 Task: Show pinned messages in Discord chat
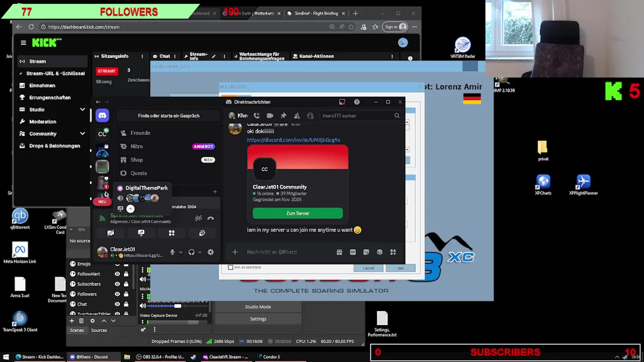283,116
